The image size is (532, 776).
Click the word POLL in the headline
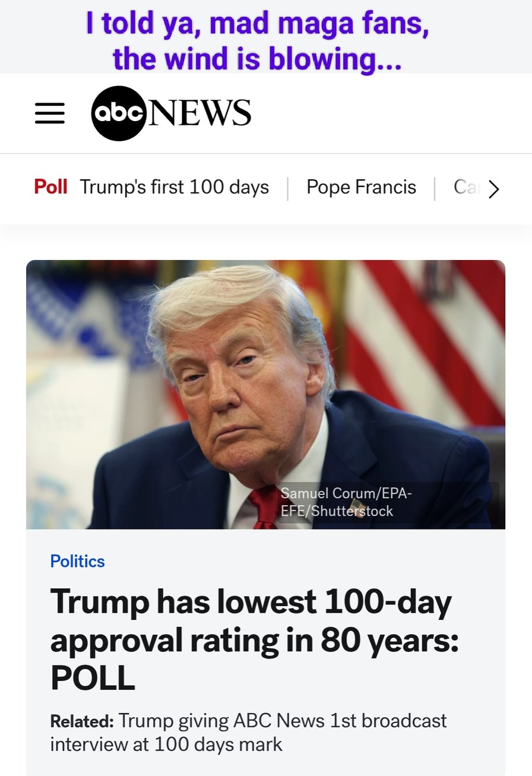(93, 677)
